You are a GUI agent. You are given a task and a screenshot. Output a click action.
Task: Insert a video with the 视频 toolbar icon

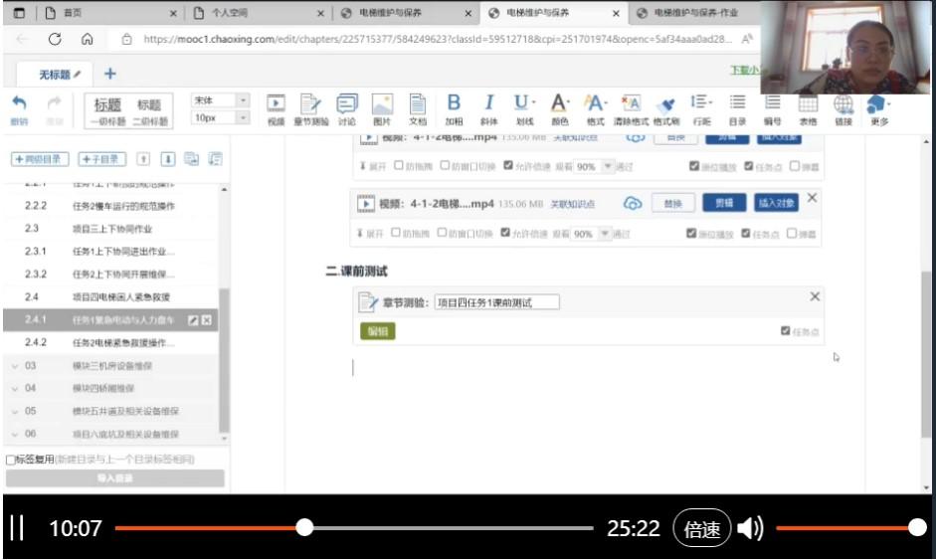(x=276, y=107)
